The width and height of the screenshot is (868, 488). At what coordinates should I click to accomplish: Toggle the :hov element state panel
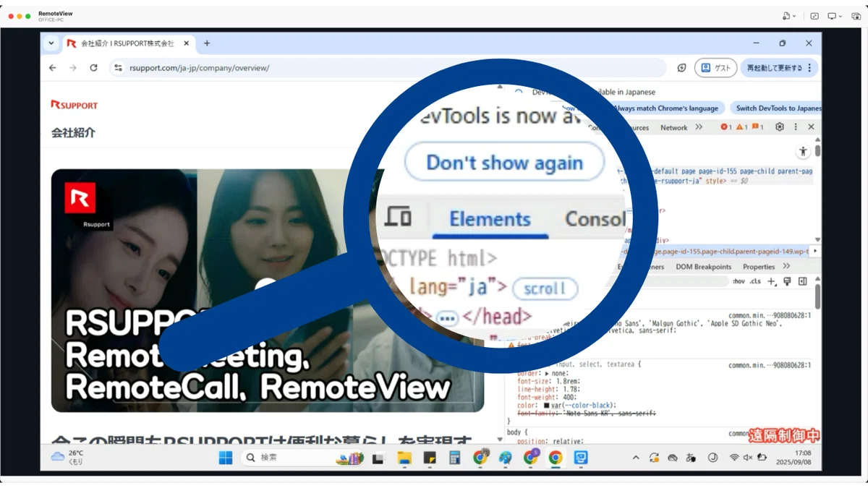click(739, 281)
